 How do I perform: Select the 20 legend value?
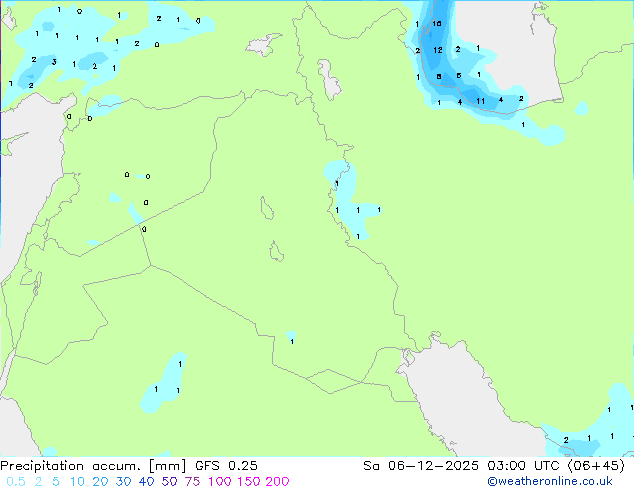[100, 482]
